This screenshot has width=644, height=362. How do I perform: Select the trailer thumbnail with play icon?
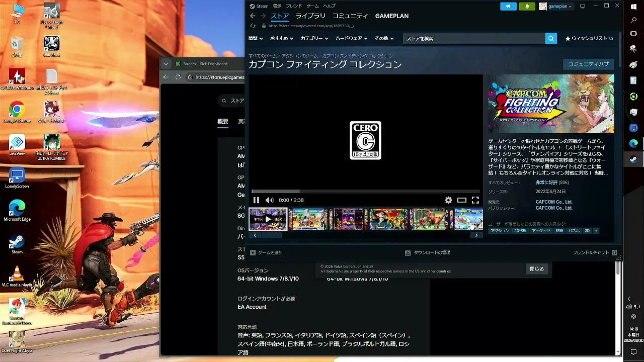pos(268,219)
